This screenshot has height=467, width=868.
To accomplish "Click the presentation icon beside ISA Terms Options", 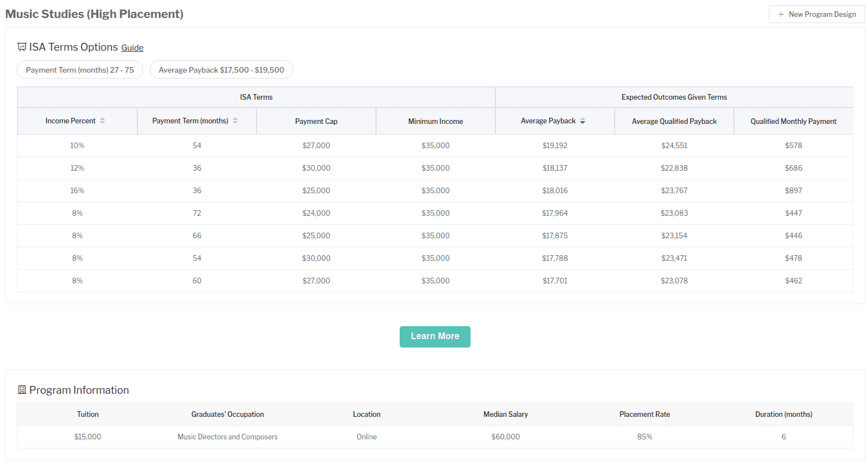I will [x=22, y=47].
